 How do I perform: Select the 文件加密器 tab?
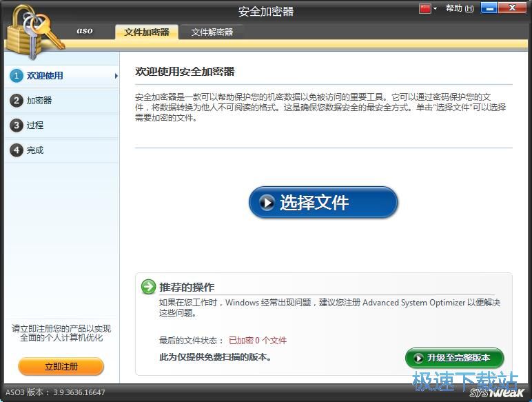[x=147, y=32]
